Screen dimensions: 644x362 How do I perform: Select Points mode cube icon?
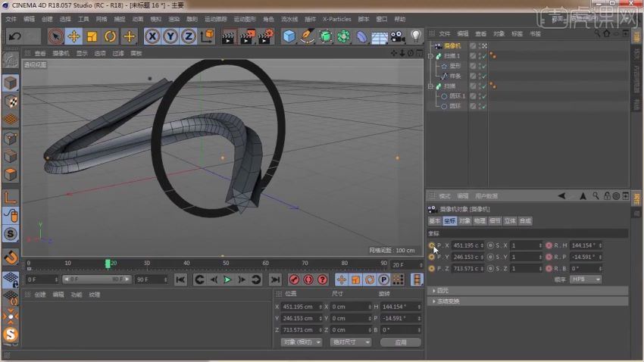point(11,139)
